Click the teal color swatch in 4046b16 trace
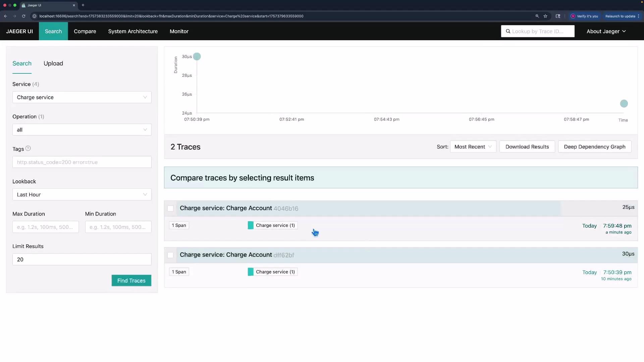644x362 pixels. click(x=251, y=225)
